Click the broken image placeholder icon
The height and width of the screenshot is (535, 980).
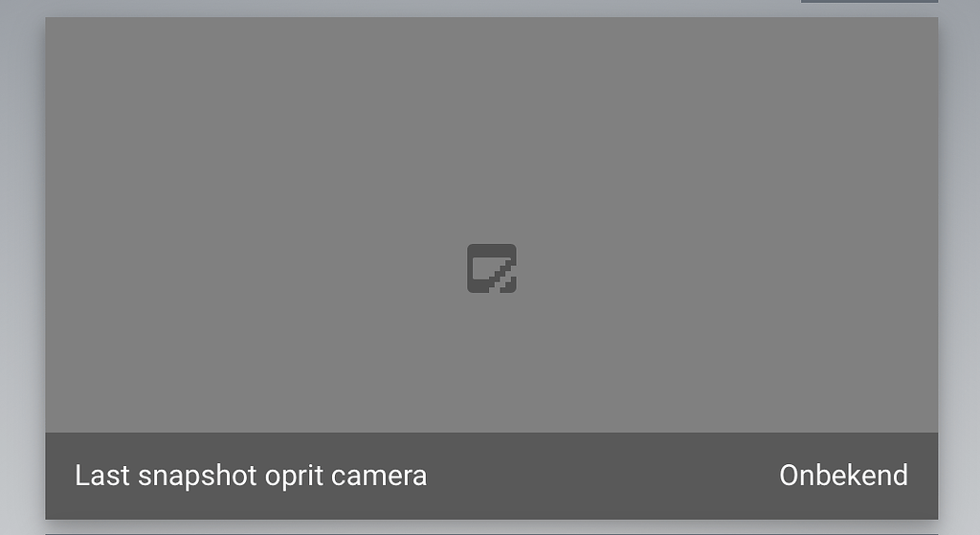pyautogui.click(x=491, y=268)
